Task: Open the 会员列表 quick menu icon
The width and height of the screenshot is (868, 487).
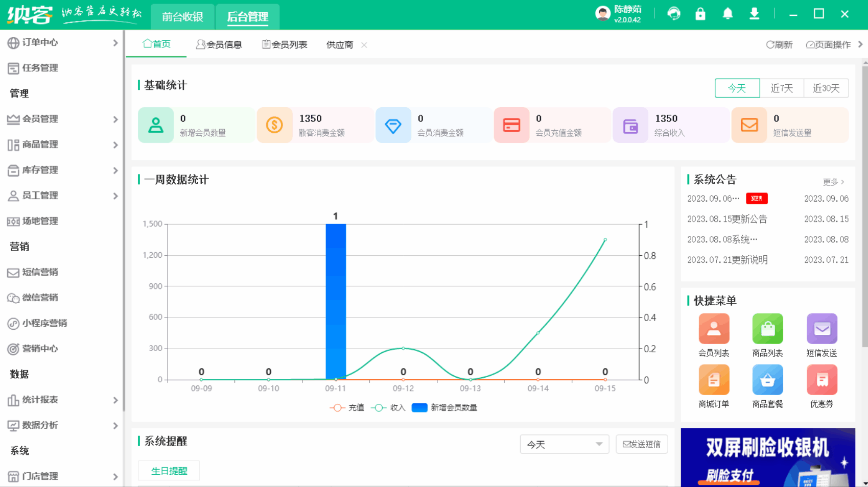Action: pos(713,328)
